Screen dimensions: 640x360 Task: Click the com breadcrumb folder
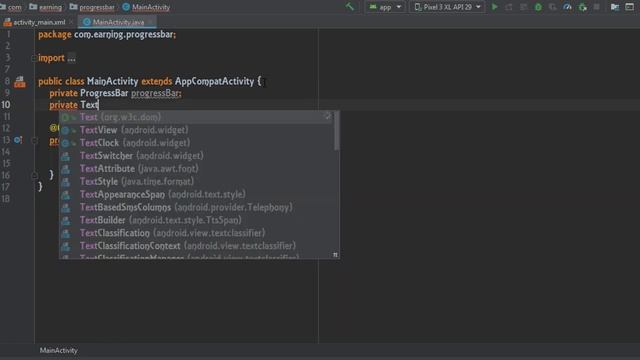[11, 7]
